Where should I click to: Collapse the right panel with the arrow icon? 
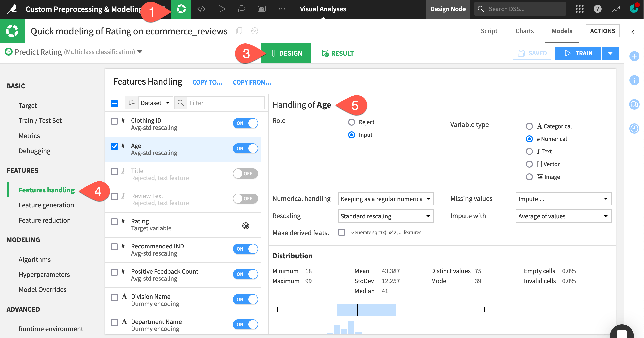pos(634,32)
